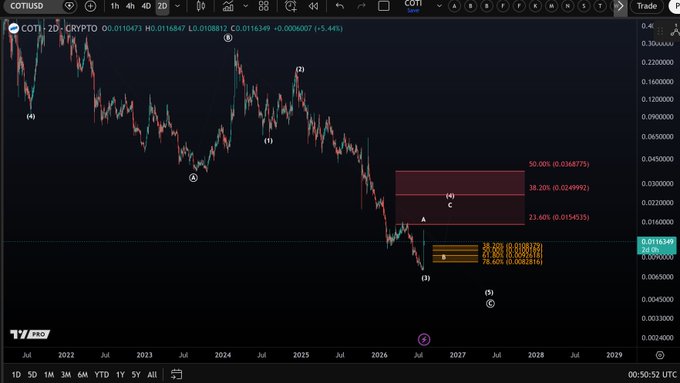Click the diamond icon beside COTIUSD
The image size is (680, 383).
(69, 6)
